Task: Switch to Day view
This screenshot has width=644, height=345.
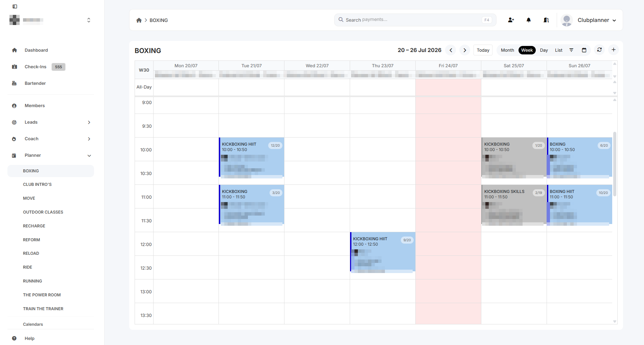Action: click(544, 50)
